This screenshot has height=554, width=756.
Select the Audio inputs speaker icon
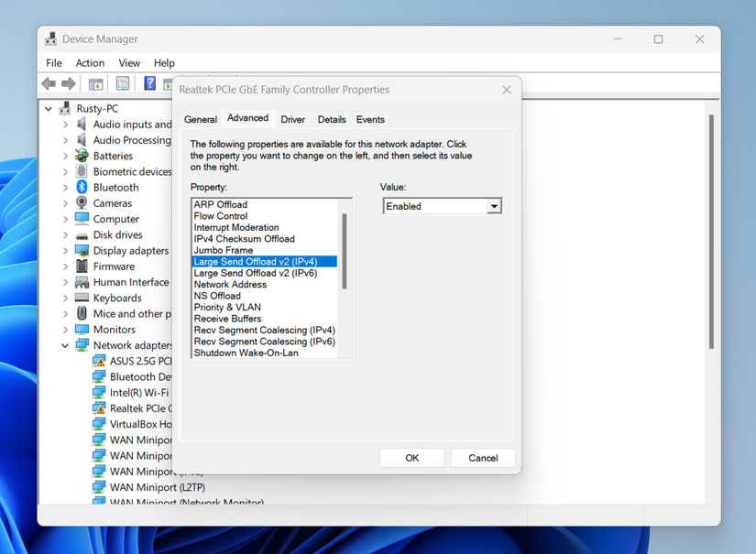(x=82, y=124)
